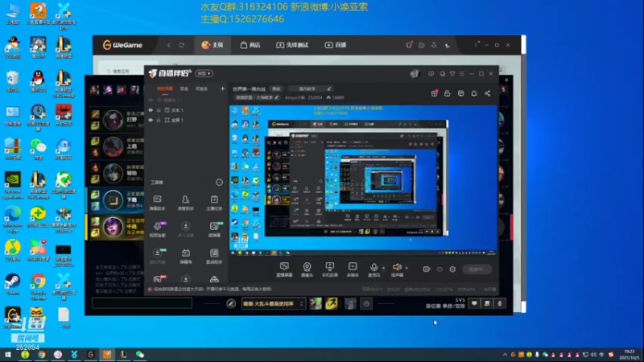Image resolution: width=644 pixels, height=362 pixels.
Task: Open the WeGame 商店 tab
Action: pyautogui.click(x=250, y=45)
